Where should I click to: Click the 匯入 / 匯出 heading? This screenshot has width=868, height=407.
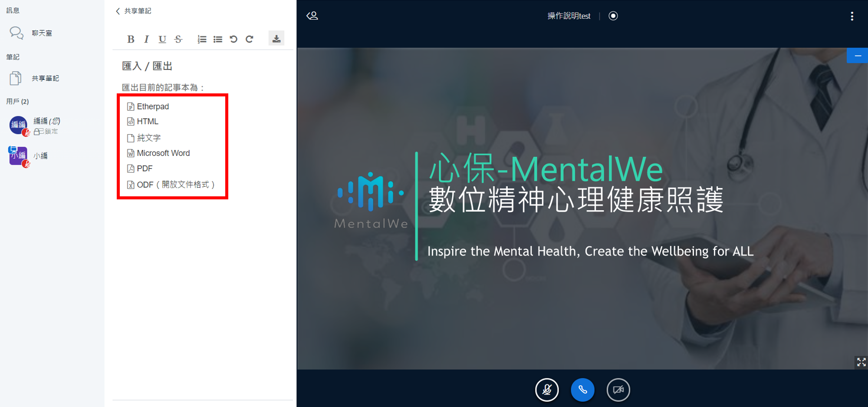[147, 66]
